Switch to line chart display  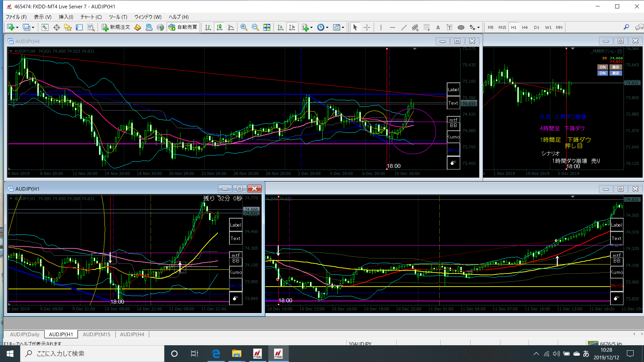pyautogui.click(x=231, y=27)
